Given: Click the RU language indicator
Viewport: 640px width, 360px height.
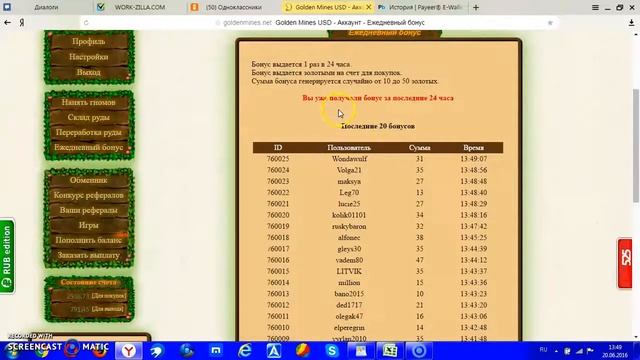Looking at the screenshot, I should [x=543, y=350].
